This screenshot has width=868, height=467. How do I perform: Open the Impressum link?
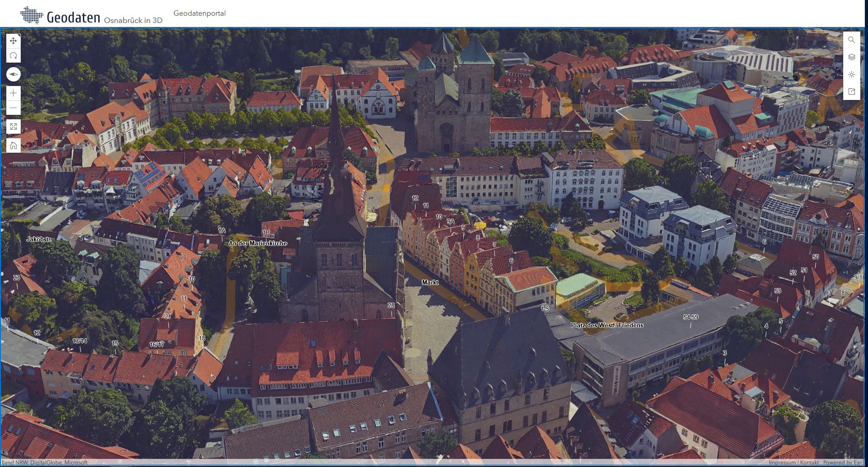click(782, 462)
